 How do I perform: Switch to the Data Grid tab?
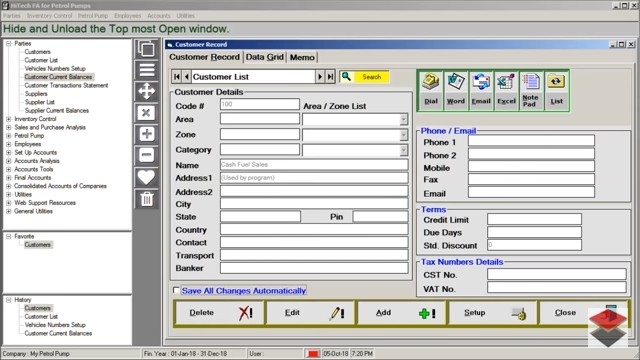tap(264, 57)
